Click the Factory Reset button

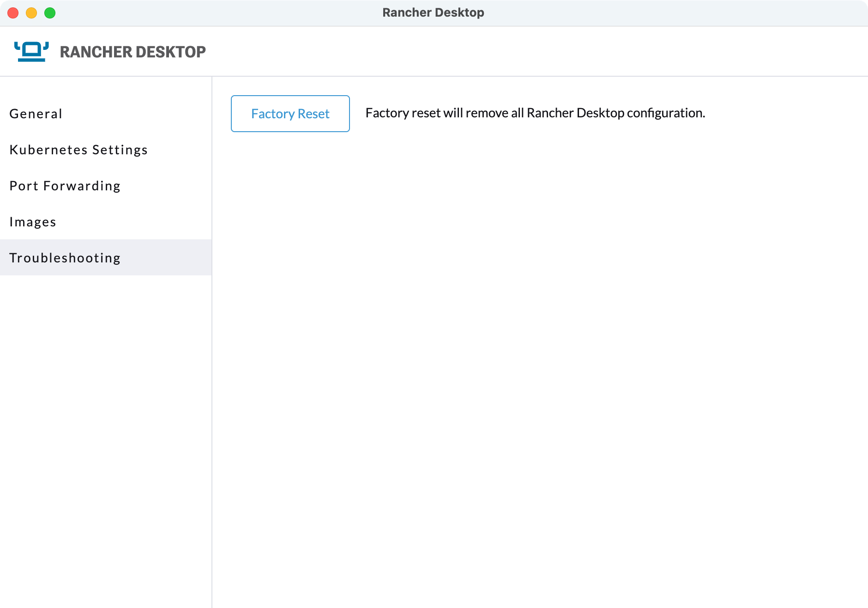pyautogui.click(x=290, y=114)
